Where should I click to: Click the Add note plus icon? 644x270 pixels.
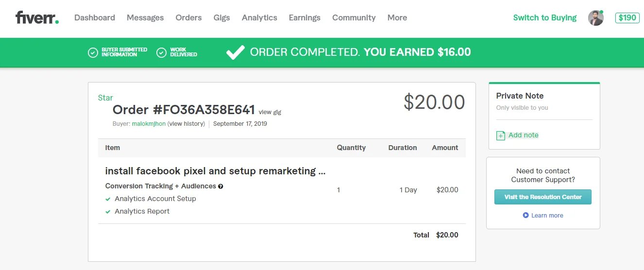[x=501, y=135]
